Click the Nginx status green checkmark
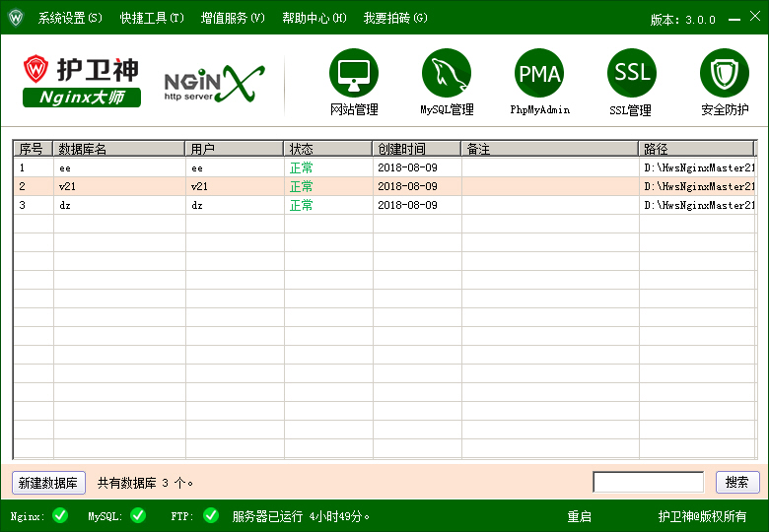 [x=60, y=515]
